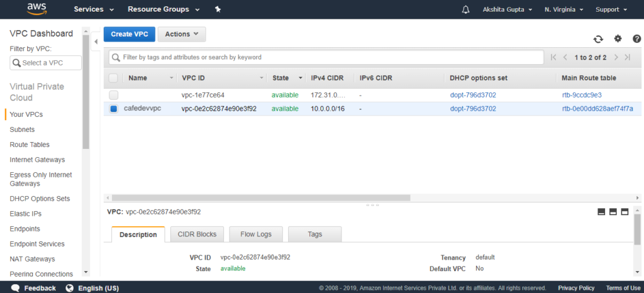Screen dimensions: 644x293
Task: Go to next page of results
Action: tap(616, 57)
